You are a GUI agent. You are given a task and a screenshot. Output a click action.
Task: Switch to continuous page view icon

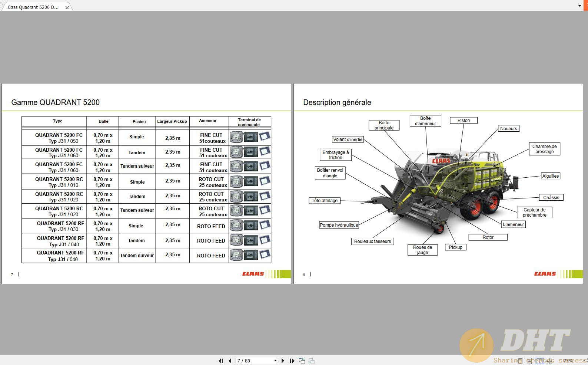[x=529, y=361]
